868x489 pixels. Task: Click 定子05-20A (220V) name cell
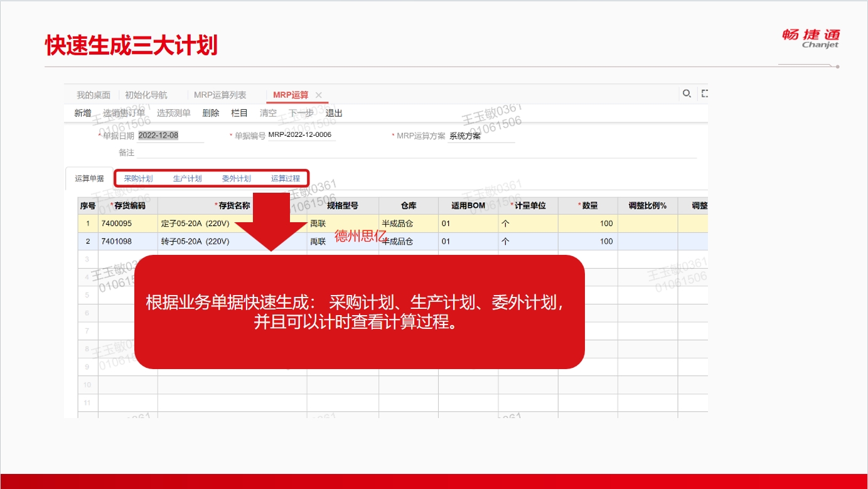tap(232, 223)
